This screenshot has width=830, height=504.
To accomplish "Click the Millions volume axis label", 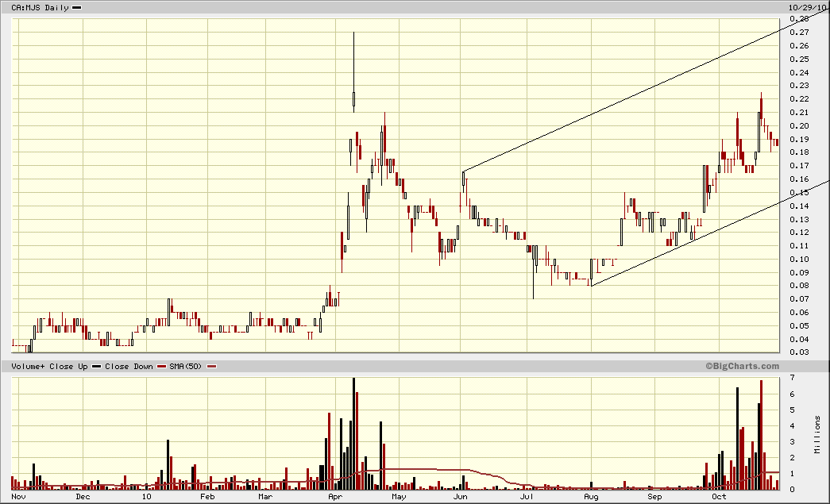I will point(817,434).
